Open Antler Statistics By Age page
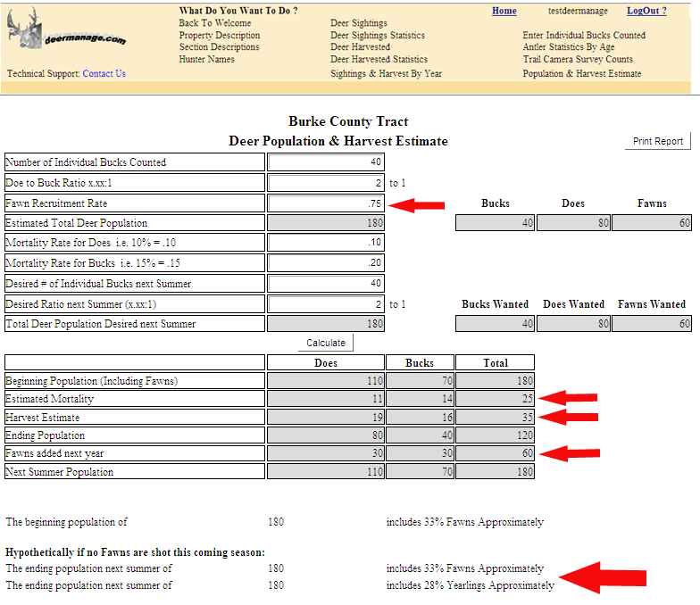The width and height of the screenshot is (700, 605). (x=568, y=46)
